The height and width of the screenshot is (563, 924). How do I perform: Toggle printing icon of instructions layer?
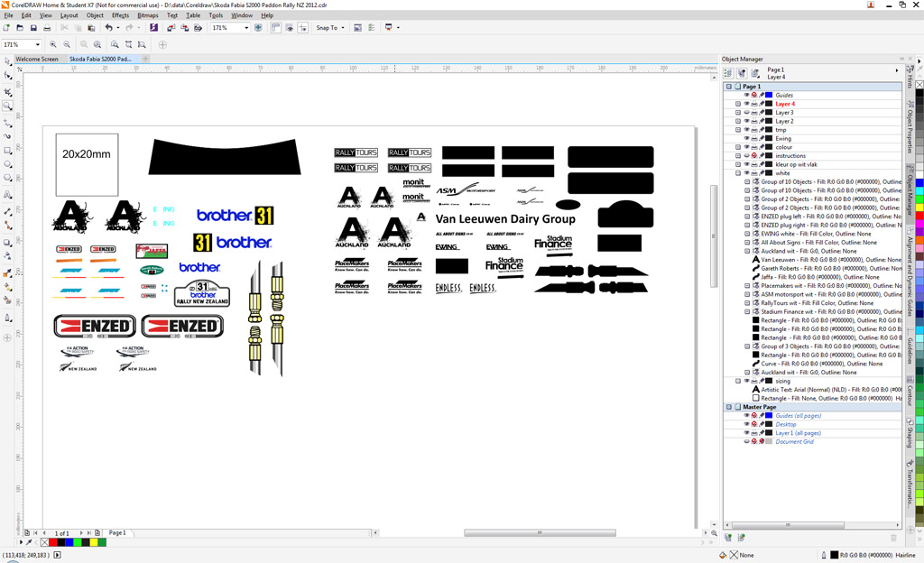(753, 155)
